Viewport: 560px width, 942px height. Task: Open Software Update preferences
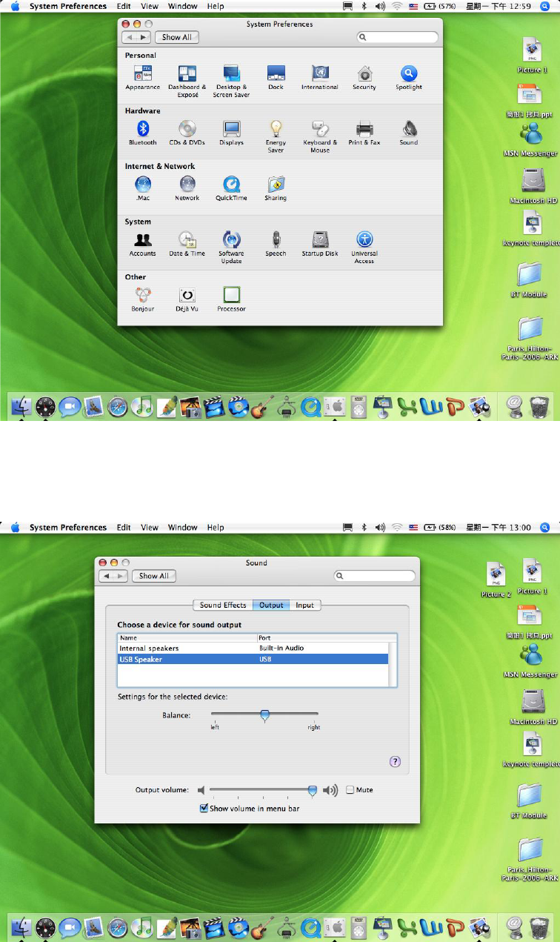[x=231, y=248]
